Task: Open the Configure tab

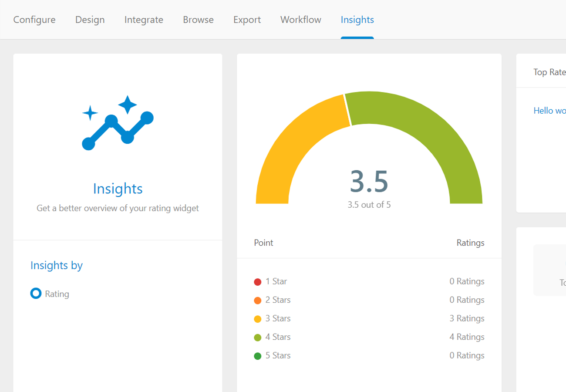Action: 34,20
